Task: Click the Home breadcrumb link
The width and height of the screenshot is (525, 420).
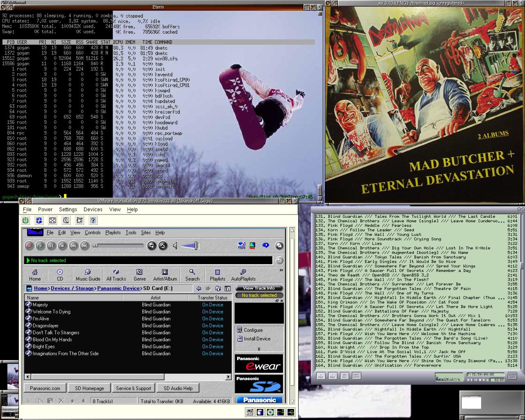Action: coord(41,288)
